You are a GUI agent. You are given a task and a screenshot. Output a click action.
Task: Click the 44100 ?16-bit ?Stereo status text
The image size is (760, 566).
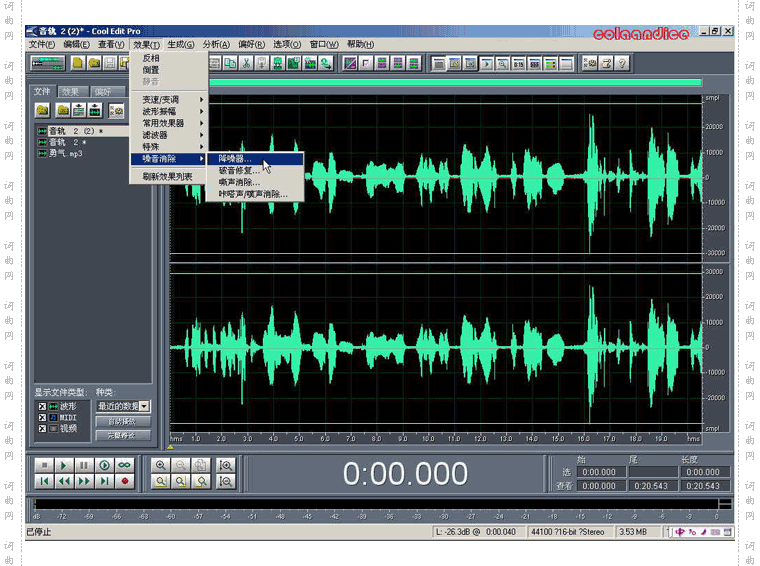click(x=568, y=532)
